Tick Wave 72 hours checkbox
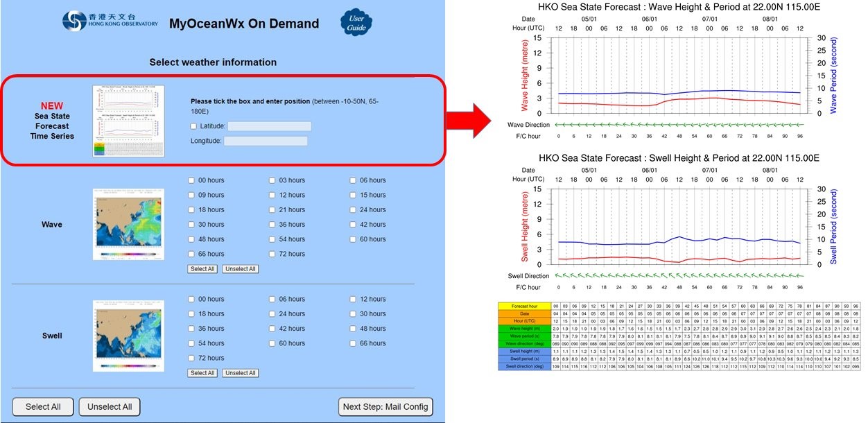The height and width of the screenshot is (423, 868). [x=273, y=254]
